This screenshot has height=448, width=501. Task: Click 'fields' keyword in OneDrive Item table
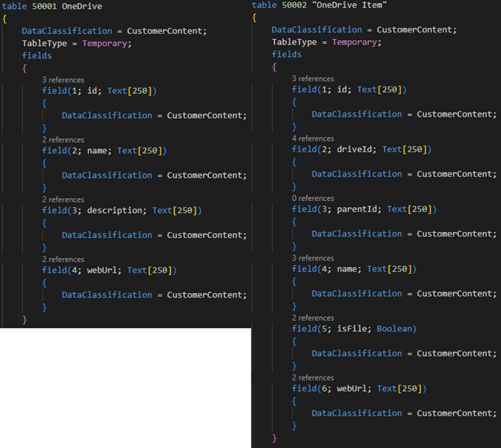[286, 55]
